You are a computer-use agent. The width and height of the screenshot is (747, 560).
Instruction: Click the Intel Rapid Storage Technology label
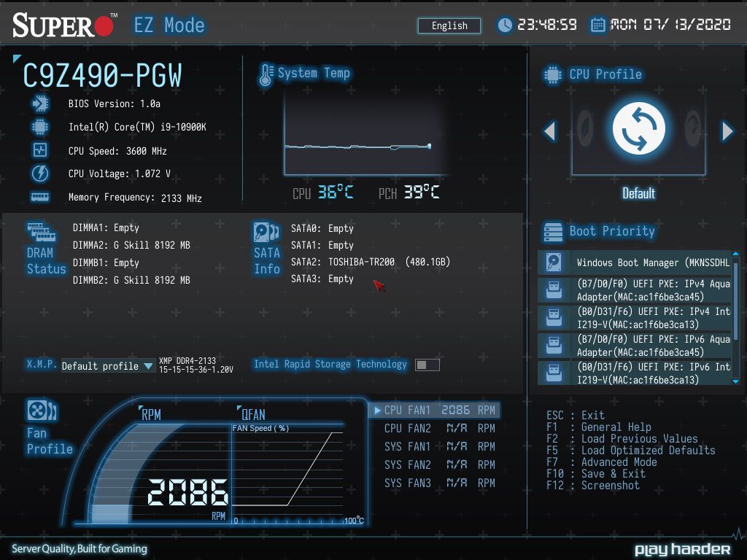coord(330,365)
